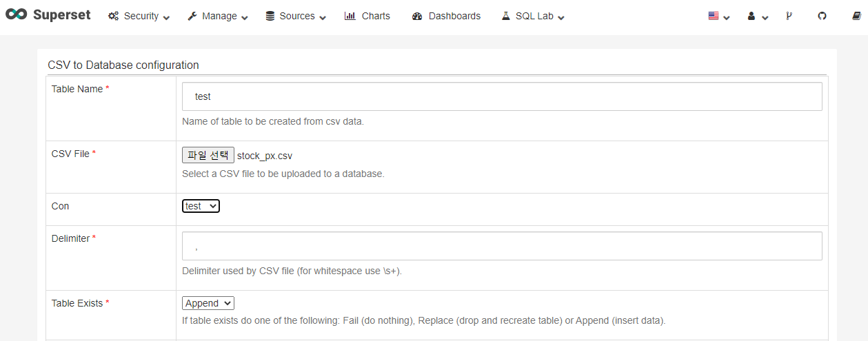Click the CSV File label
The height and width of the screenshot is (341, 868).
pyautogui.click(x=70, y=154)
